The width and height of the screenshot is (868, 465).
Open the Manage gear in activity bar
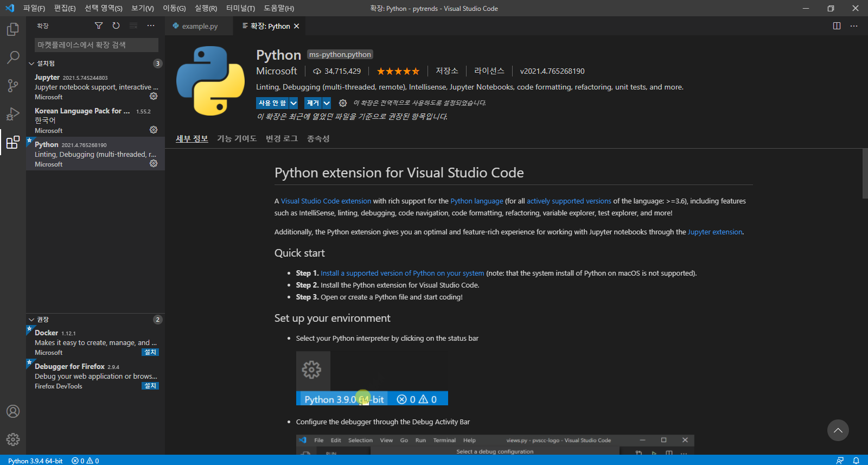(13, 439)
